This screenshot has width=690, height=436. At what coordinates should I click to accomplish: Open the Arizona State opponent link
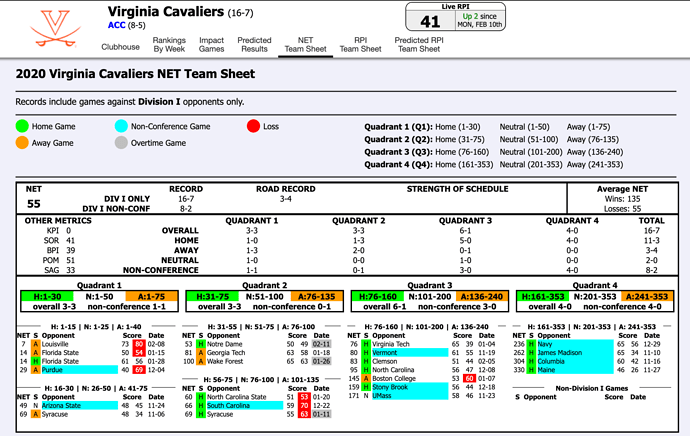click(x=61, y=406)
